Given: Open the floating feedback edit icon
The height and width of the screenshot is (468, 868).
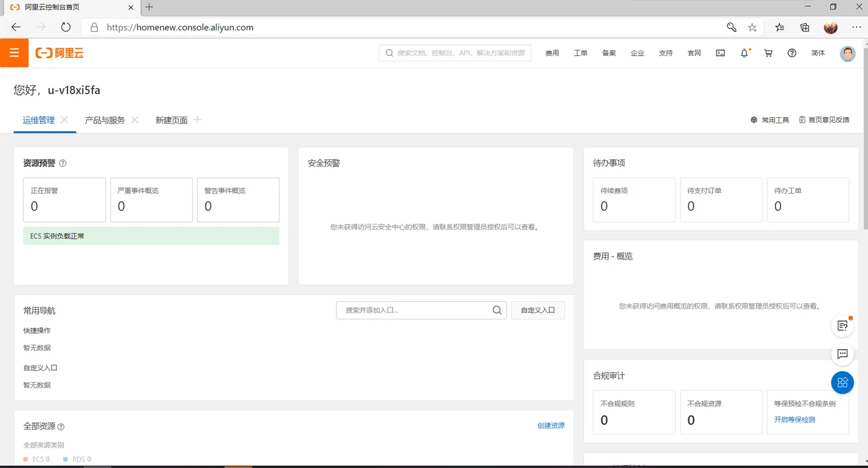Looking at the screenshot, I should pos(843,325).
